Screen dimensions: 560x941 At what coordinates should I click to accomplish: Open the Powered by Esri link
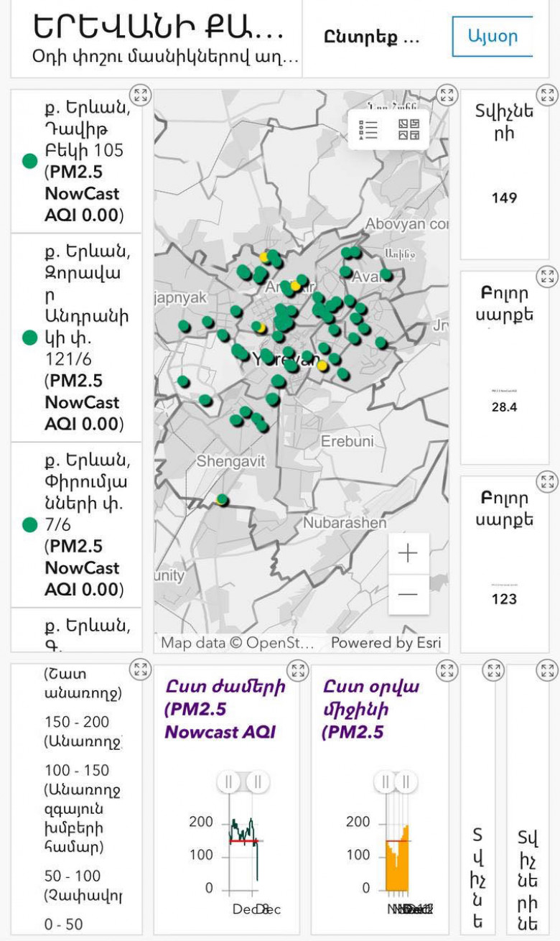point(386,642)
